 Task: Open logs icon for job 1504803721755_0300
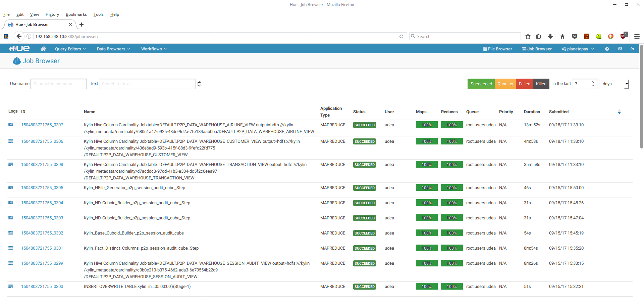click(x=11, y=286)
